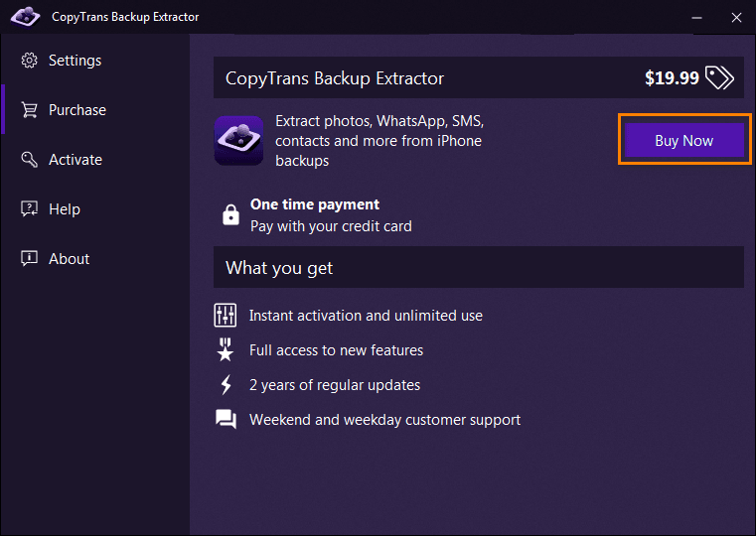This screenshot has height=536, width=756.
Task: Click the 'One time payment' heading
Action: pyautogui.click(x=315, y=204)
